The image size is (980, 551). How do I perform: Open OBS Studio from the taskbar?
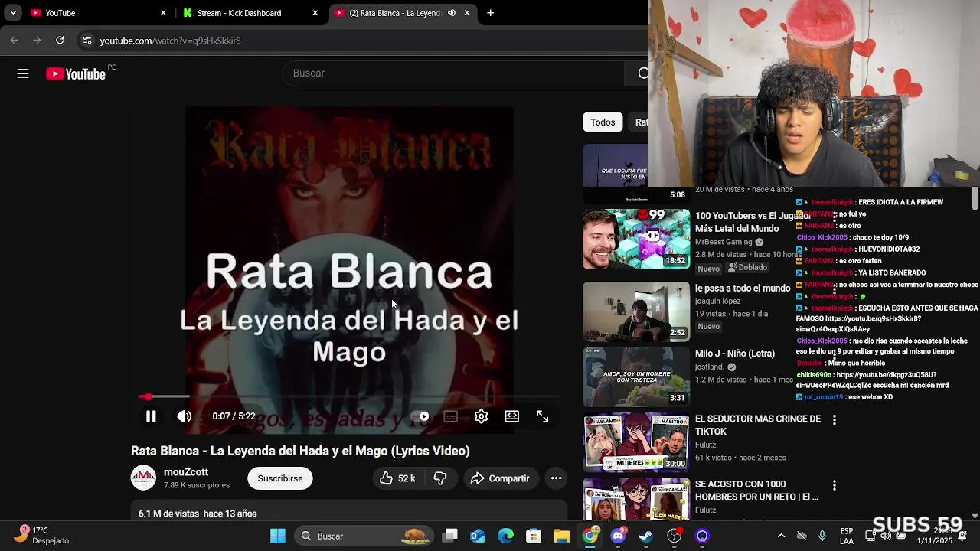pyautogui.click(x=675, y=536)
